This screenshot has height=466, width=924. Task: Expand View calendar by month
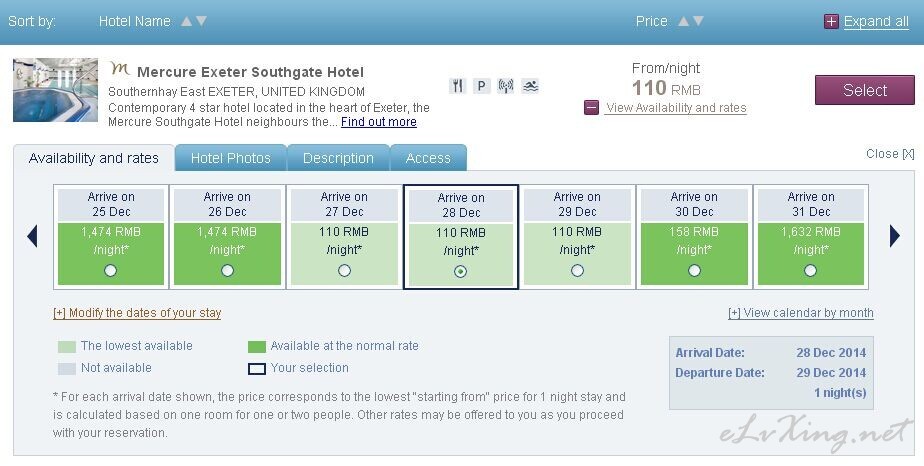tap(801, 313)
